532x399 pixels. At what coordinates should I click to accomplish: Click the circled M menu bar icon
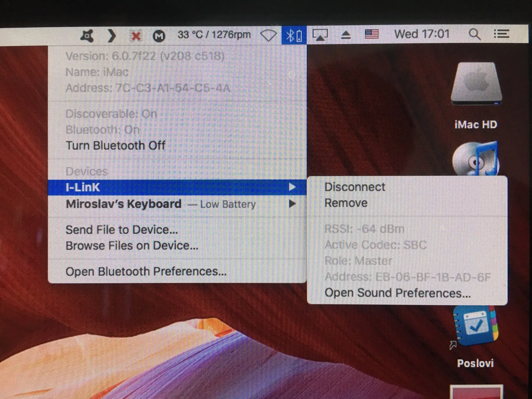(x=159, y=36)
